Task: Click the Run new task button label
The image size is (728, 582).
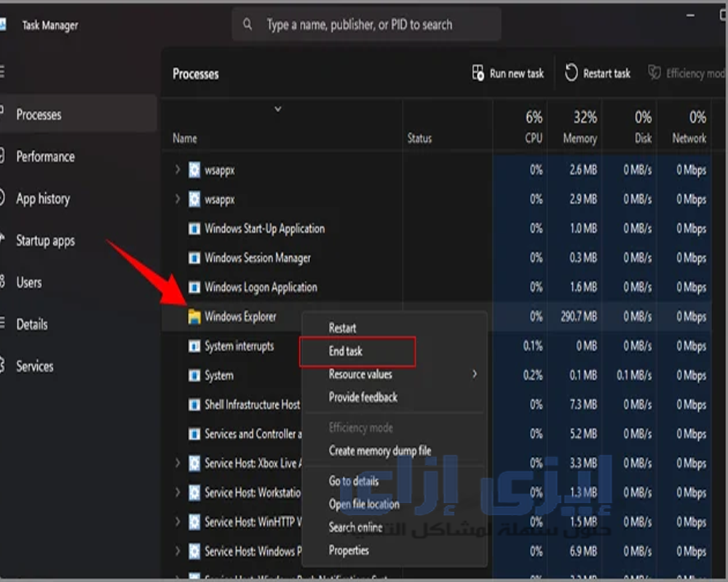Action: click(516, 73)
